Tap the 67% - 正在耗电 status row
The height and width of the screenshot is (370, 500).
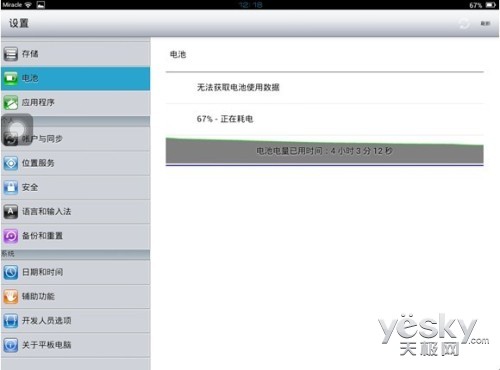(325, 119)
